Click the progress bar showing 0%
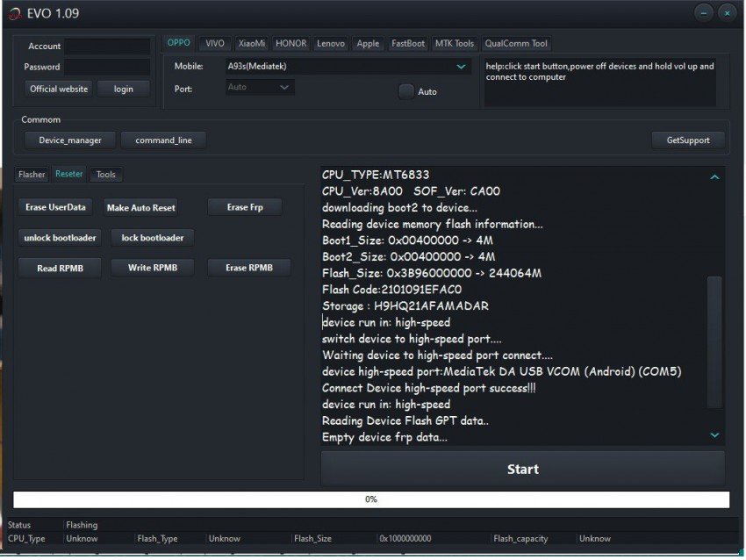The width and height of the screenshot is (746, 560). pos(371,499)
